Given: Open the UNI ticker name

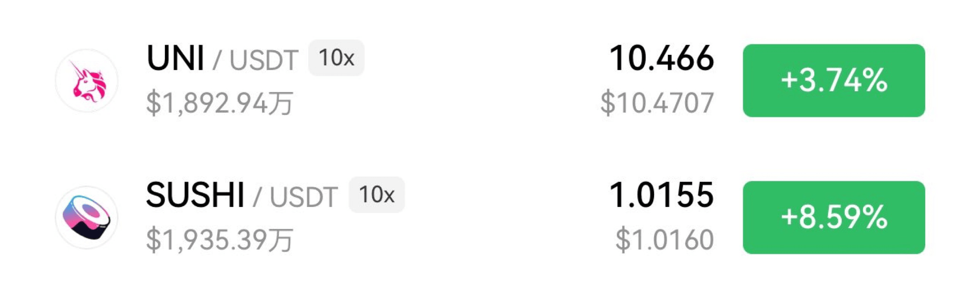Looking at the screenshot, I should (x=176, y=58).
